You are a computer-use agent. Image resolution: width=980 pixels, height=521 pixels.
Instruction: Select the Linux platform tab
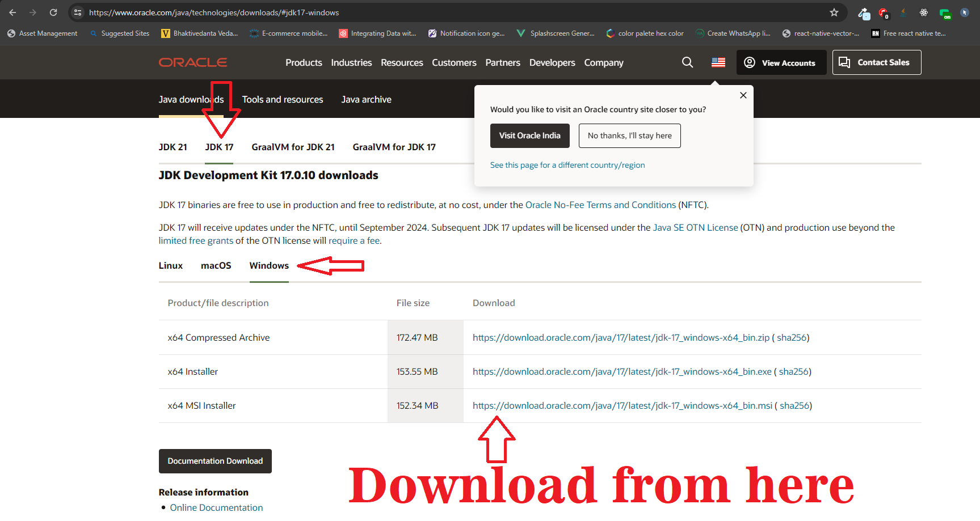pyautogui.click(x=170, y=265)
